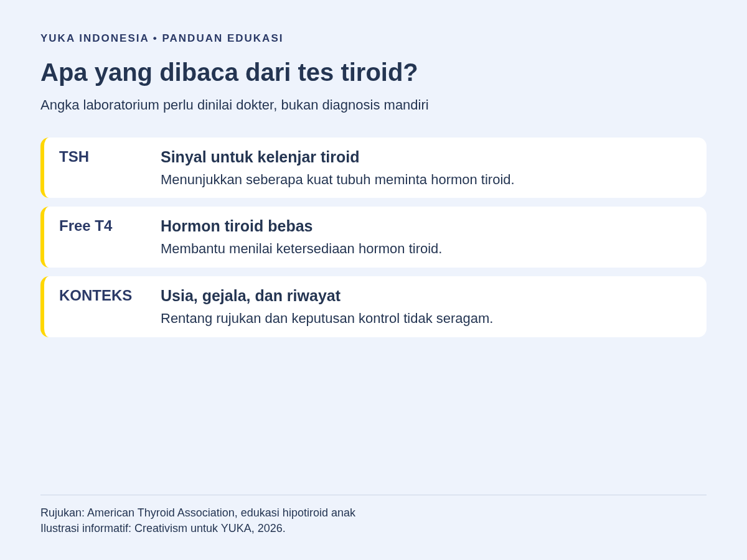Select the title 'Apa yang dibaca dari tes tiroid?'
747x560 pixels.
pyautogui.click(x=229, y=72)
